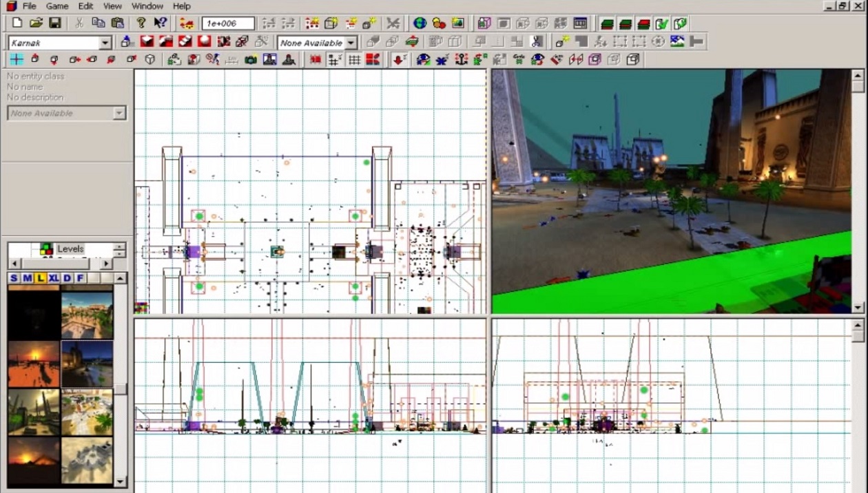Open the Edit menu
Screen dimensions: 868x493
point(85,6)
